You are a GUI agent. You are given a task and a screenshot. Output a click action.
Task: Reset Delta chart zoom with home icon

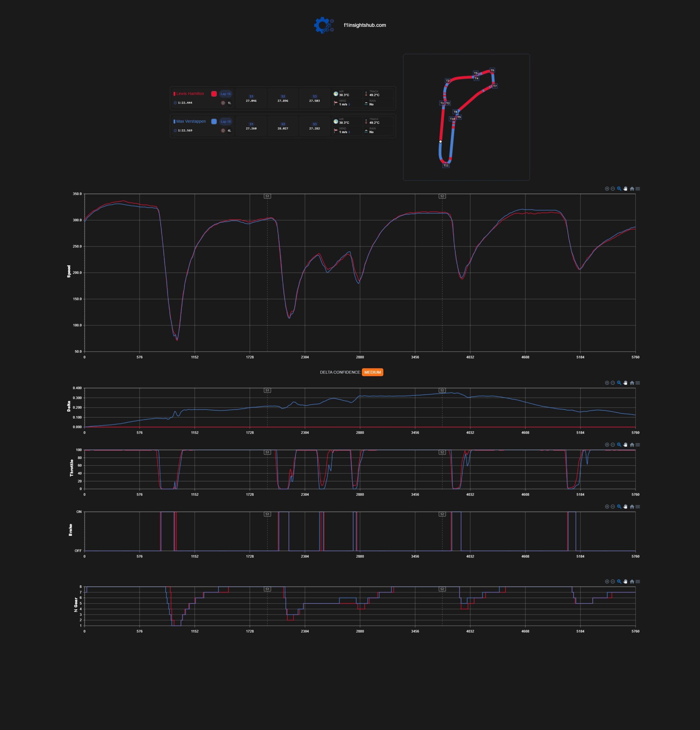tap(632, 383)
